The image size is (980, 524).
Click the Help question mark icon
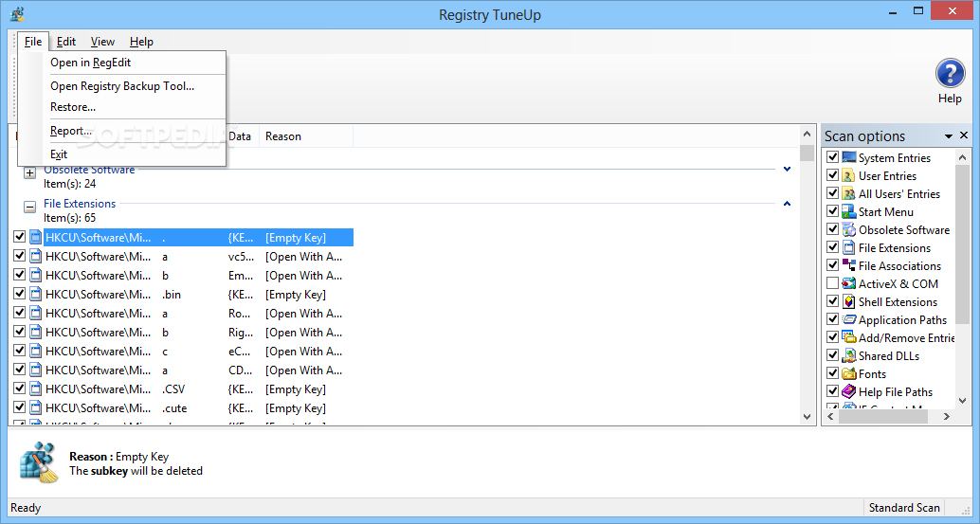click(x=950, y=74)
